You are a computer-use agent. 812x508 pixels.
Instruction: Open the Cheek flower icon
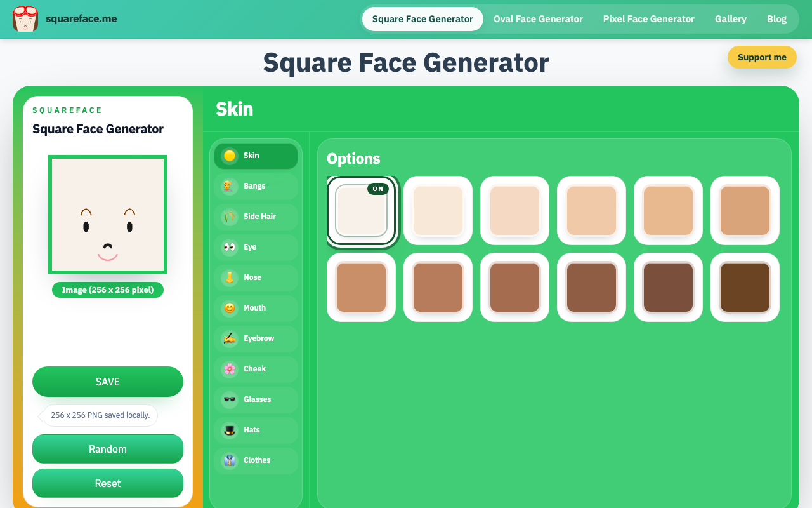[230, 369]
